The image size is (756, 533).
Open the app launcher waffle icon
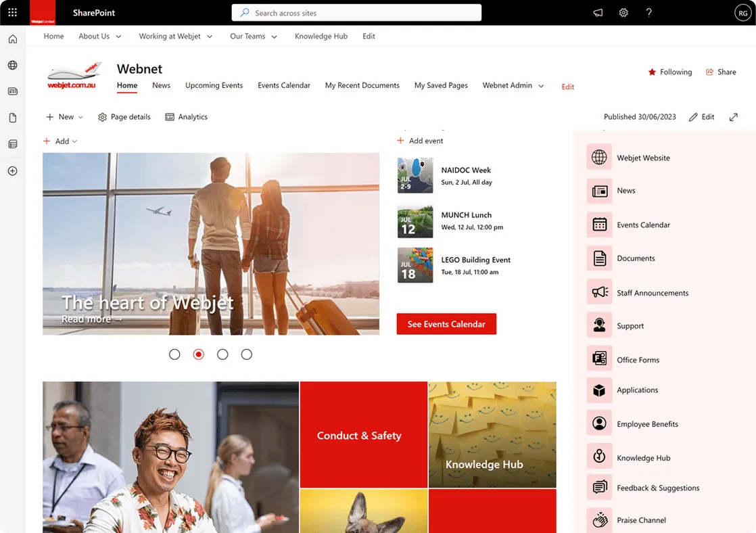[13, 13]
